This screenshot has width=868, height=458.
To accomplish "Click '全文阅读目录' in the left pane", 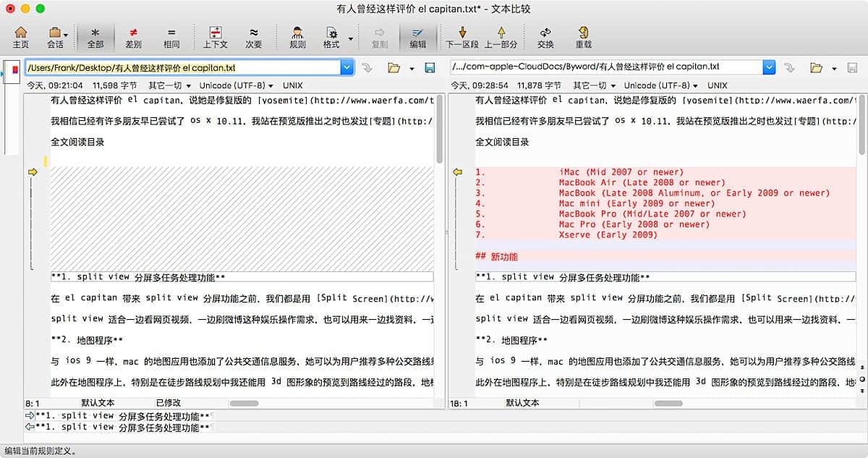I will coord(77,142).
